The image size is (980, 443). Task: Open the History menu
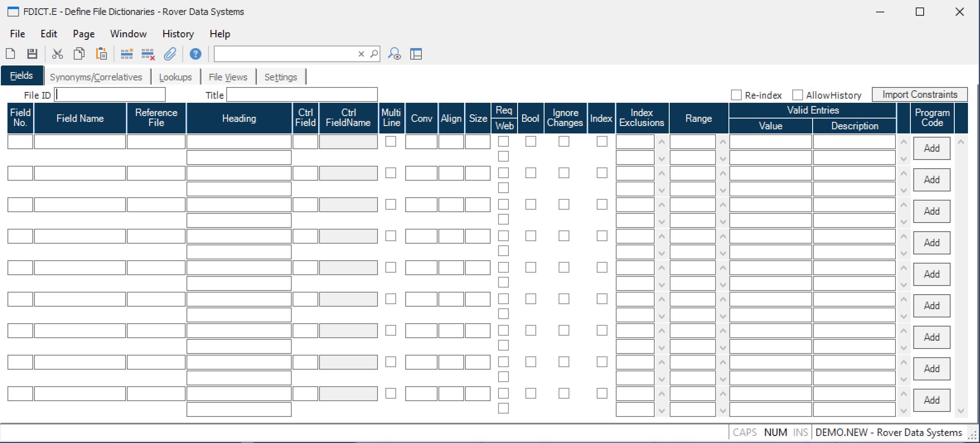[x=178, y=34]
